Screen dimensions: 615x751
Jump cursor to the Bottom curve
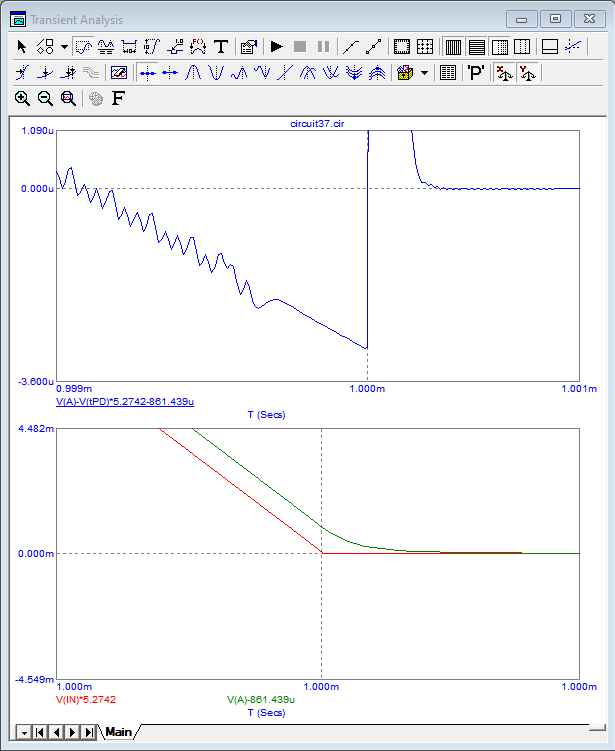click(354, 73)
